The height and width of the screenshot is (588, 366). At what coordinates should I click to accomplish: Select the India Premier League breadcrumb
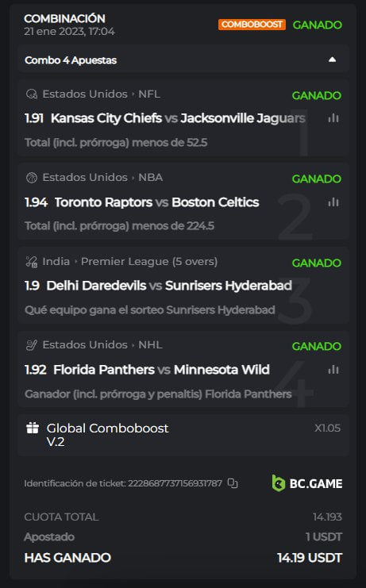(129, 261)
